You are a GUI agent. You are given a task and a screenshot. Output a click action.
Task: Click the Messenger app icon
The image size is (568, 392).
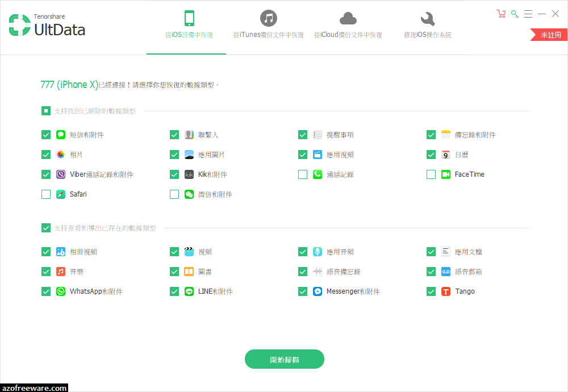click(x=317, y=291)
